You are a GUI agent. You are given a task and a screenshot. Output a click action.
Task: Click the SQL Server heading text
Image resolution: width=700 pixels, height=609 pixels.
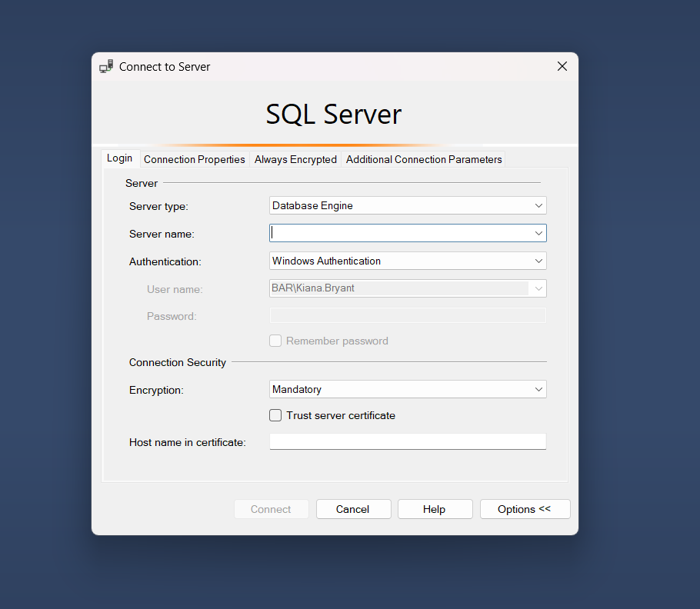(x=334, y=115)
